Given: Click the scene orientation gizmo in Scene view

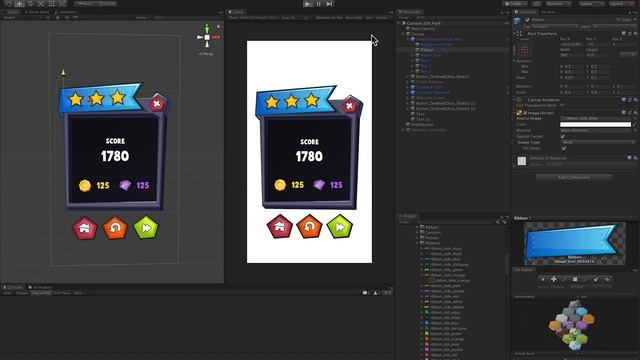Looking at the screenshot, I should [207, 37].
